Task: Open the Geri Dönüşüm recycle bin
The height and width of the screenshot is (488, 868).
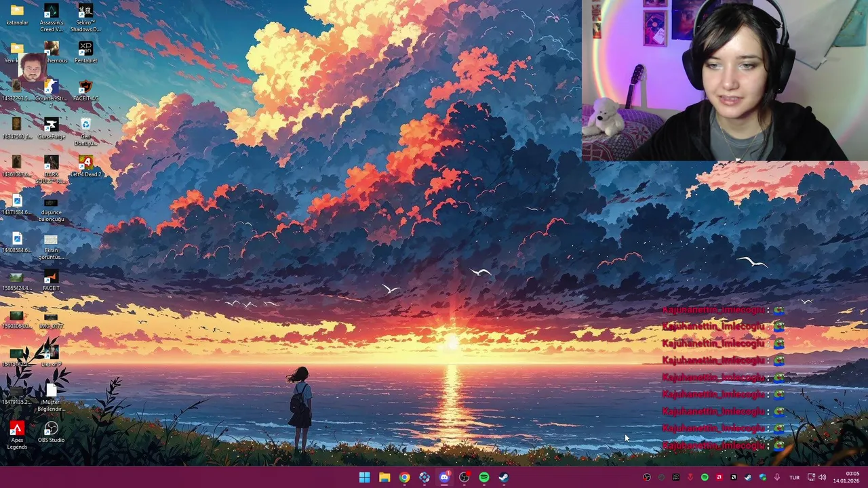Action: (x=85, y=131)
